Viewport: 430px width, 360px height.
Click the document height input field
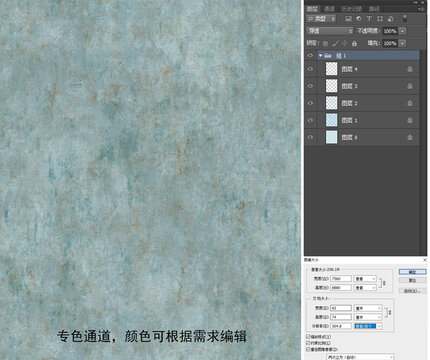click(341, 317)
